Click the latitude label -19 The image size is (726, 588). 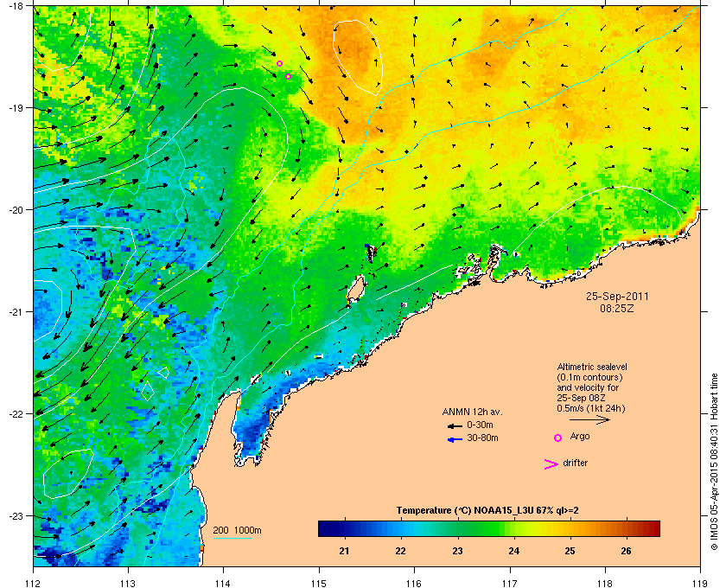click(x=15, y=107)
